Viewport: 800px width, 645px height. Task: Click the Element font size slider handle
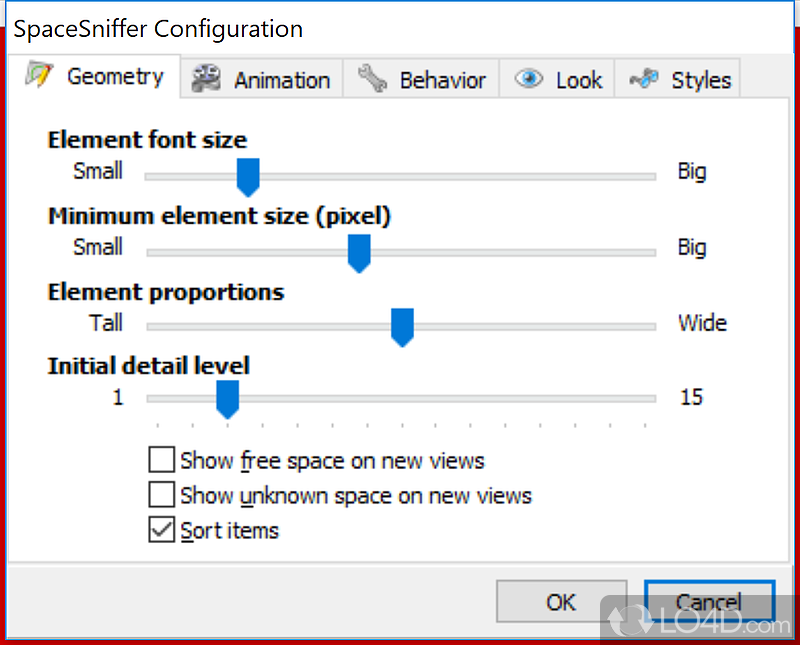pos(248,177)
